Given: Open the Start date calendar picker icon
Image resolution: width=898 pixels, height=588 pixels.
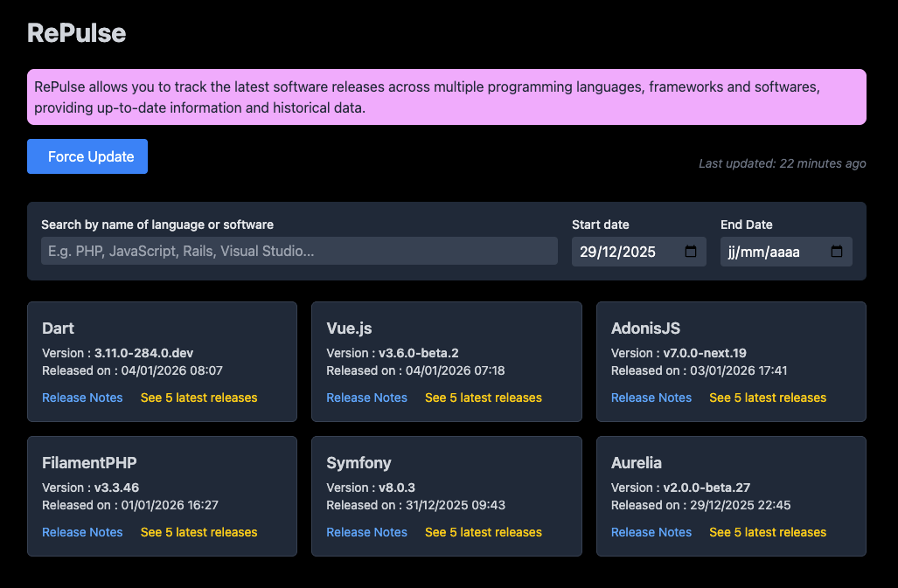Looking at the screenshot, I should [691, 251].
